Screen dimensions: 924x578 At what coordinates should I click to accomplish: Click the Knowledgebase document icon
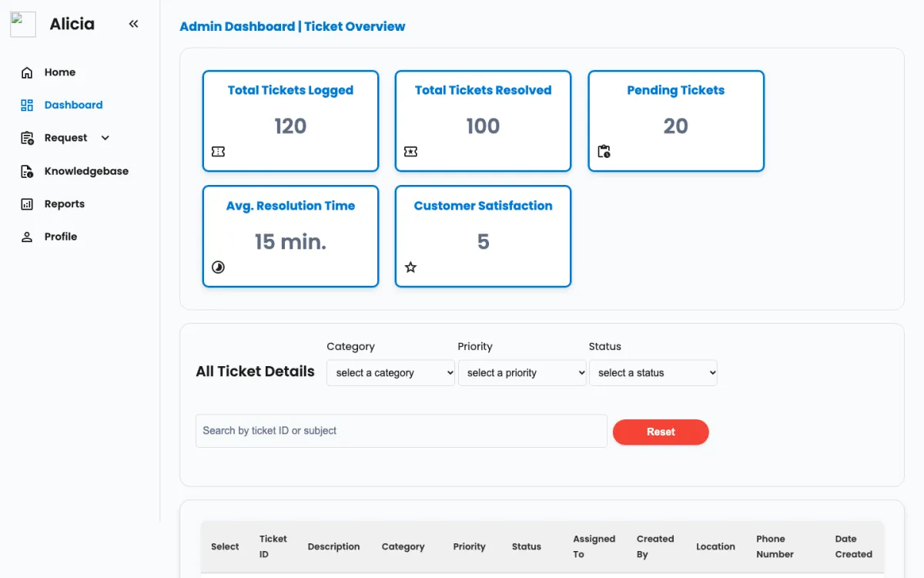27,171
